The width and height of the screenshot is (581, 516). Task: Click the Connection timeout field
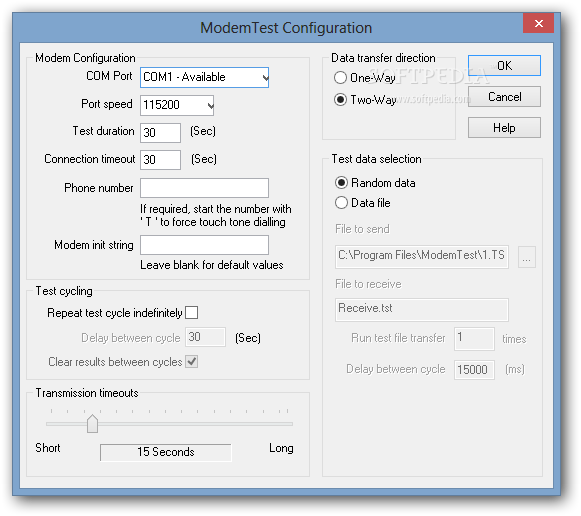point(160,160)
